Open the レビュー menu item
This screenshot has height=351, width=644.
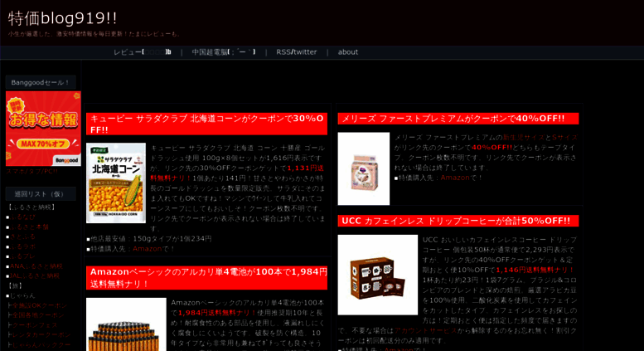point(142,52)
